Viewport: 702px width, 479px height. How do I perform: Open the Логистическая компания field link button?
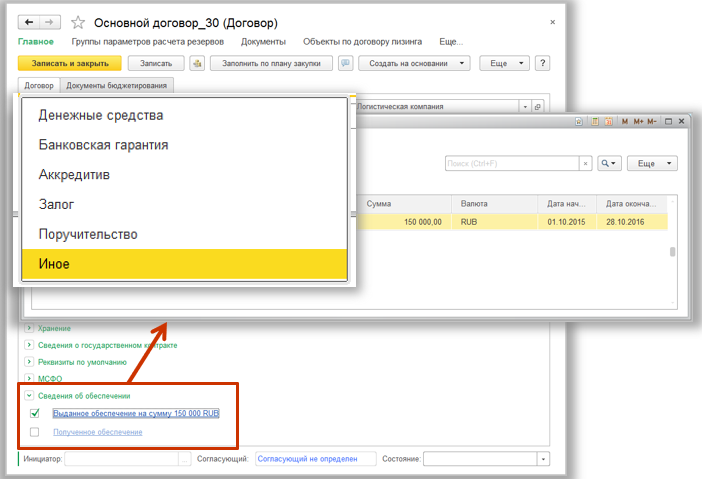click(537, 106)
